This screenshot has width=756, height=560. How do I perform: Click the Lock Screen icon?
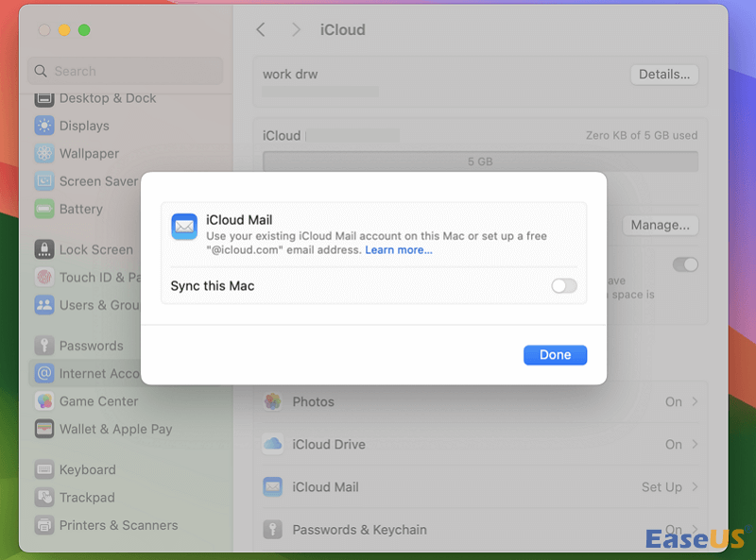pyautogui.click(x=44, y=249)
